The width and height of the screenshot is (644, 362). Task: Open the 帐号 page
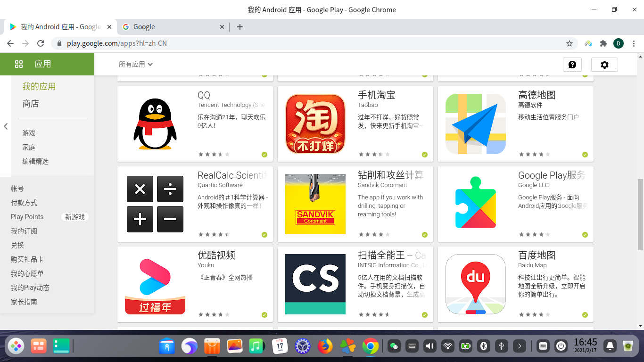(17, 189)
